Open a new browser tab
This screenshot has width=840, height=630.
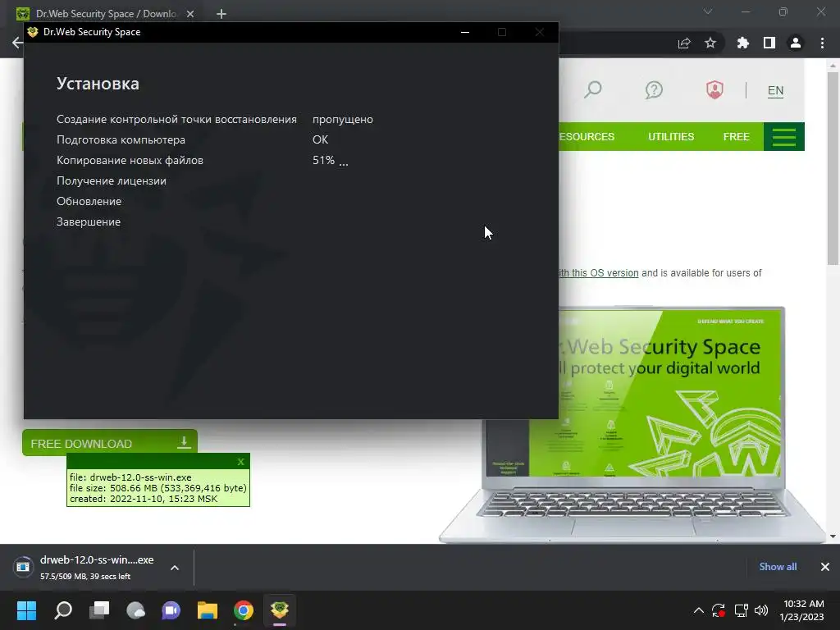coord(221,14)
